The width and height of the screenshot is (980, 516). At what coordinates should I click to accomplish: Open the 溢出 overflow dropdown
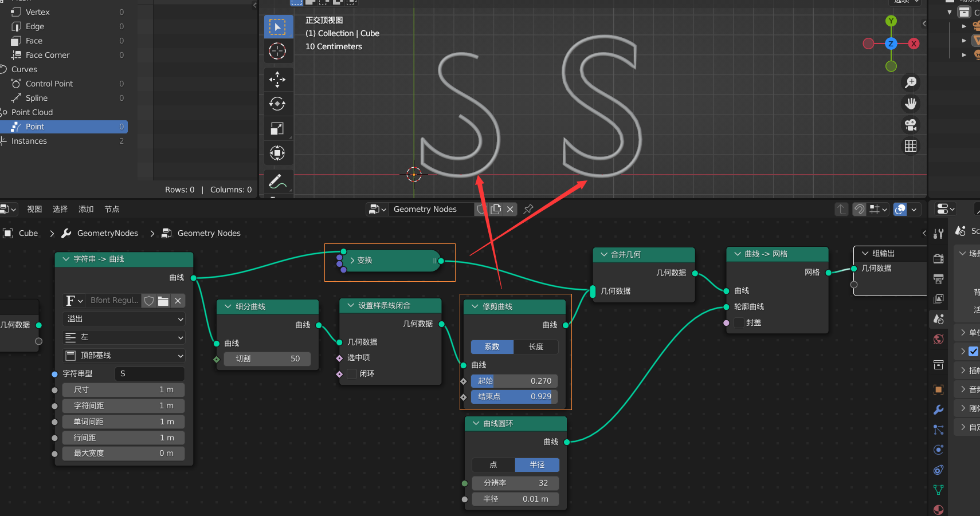(x=123, y=318)
